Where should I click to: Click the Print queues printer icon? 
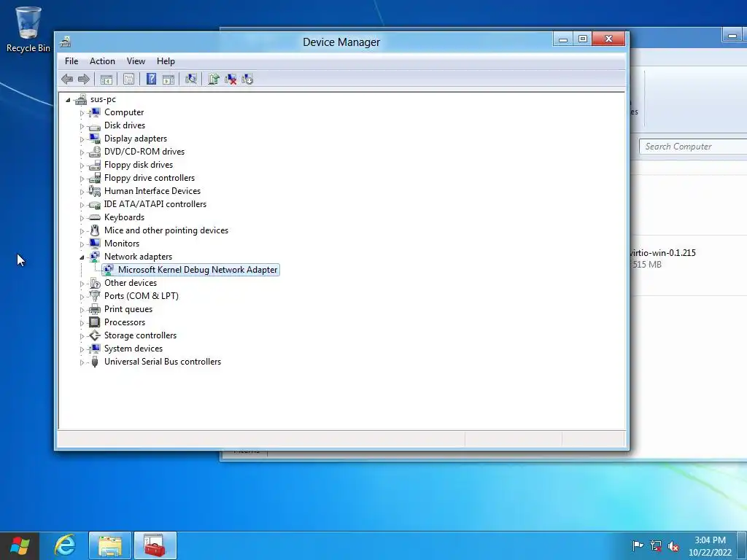tap(95, 309)
